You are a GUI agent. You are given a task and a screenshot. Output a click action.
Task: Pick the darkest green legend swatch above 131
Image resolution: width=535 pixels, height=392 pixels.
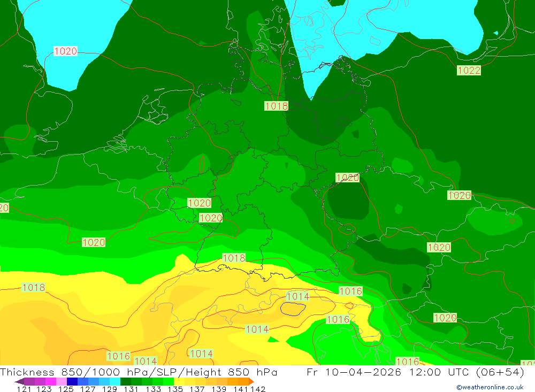click(x=126, y=381)
